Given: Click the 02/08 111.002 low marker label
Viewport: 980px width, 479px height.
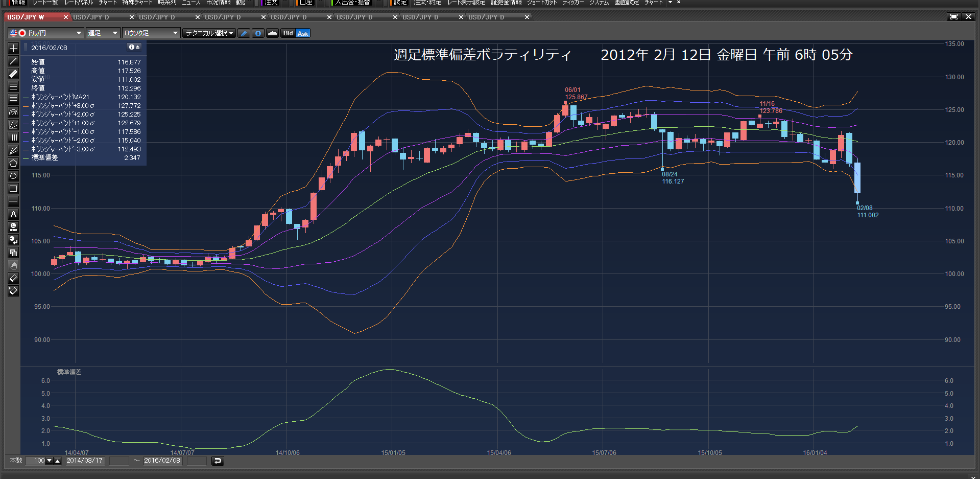Looking at the screenshot, I should tap(868, 212).
